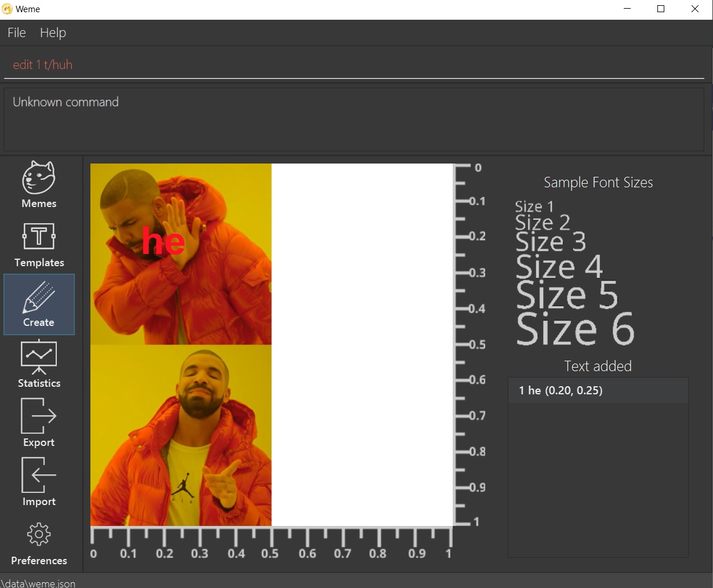Click the 0.9 label on horizontal ruler
Screen dimensions: 713x588
pyautogui.click(x=417, y=554)
